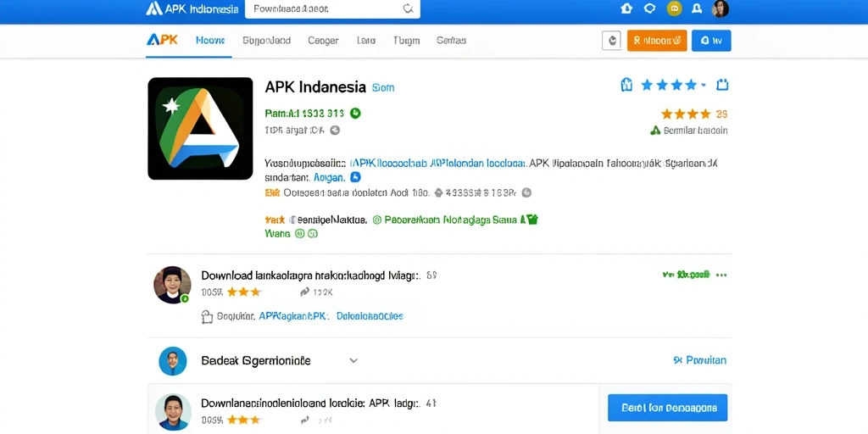Open the 'Lero' navigation tab
The width and height of the screenshot is (868, 434).
(x=366, y=41)
